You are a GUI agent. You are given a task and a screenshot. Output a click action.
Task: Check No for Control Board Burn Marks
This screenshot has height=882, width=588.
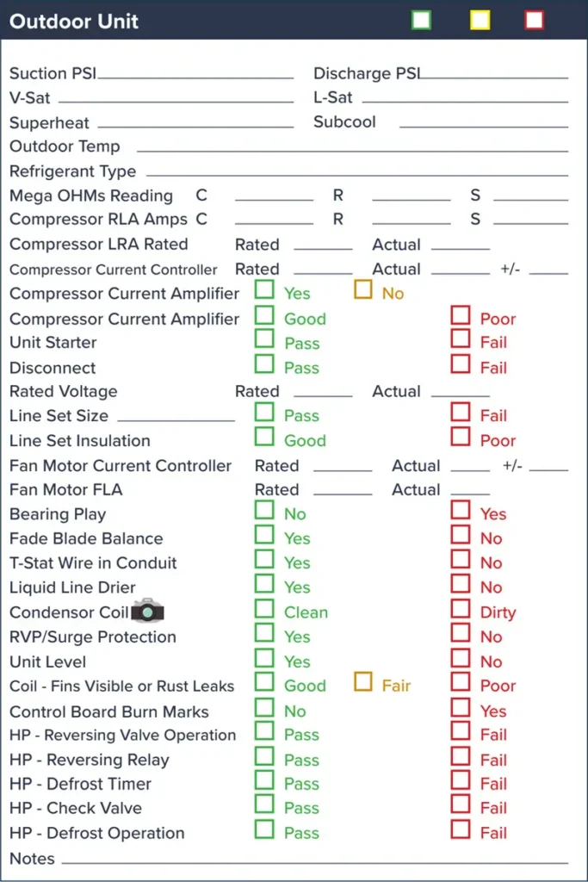[x=264, y=707]
